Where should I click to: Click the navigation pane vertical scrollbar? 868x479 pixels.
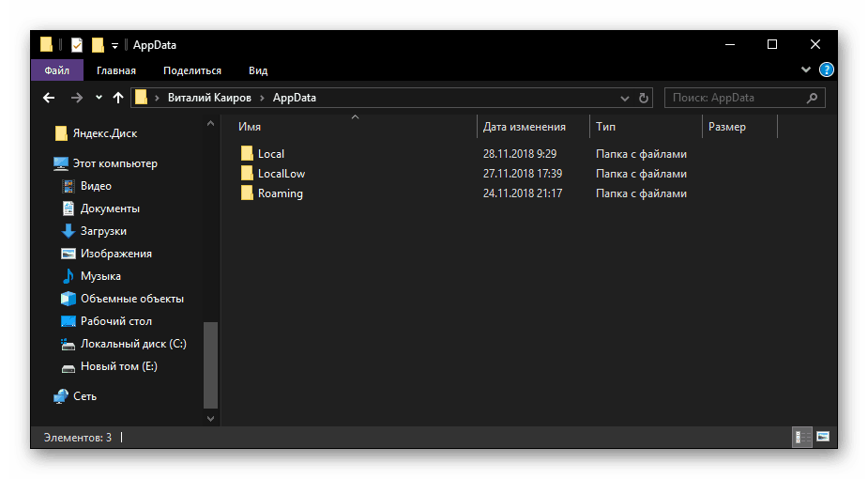[211, 366]
